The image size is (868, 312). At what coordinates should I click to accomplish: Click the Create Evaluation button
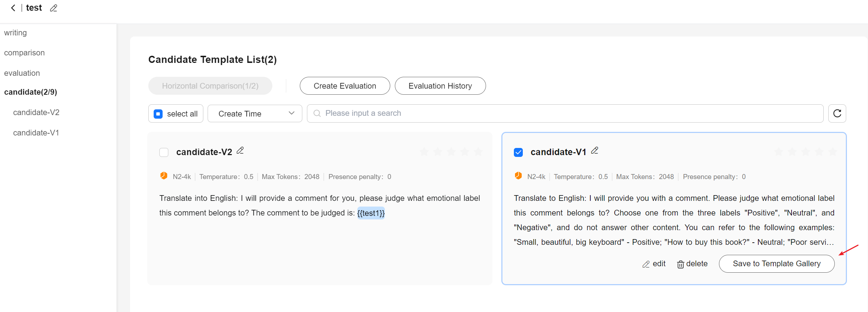coord(344,86)
